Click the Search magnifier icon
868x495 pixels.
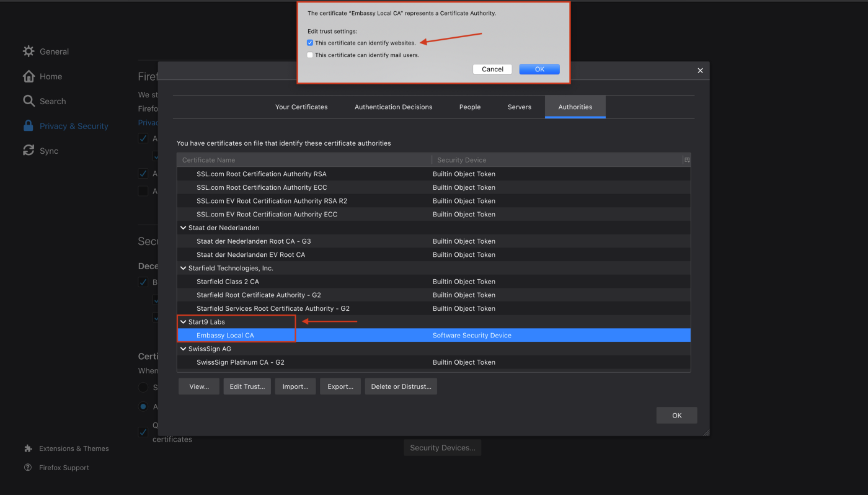(x=29, y=101)
